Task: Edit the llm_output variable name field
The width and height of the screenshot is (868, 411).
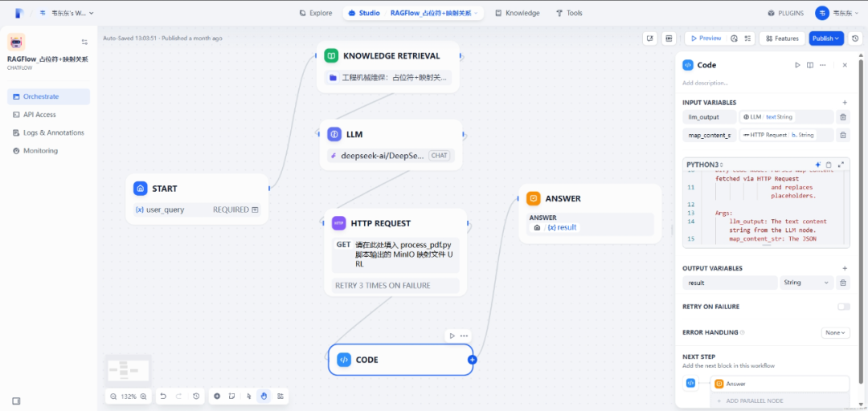Action: point(709,116)
